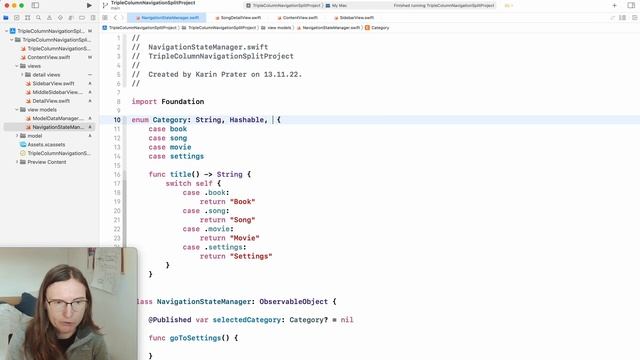Image resolution: width=640 pixels, height=360 pixels.
Task: Switch to SongDetailView.swift tab
Action: tap(238, 18)
